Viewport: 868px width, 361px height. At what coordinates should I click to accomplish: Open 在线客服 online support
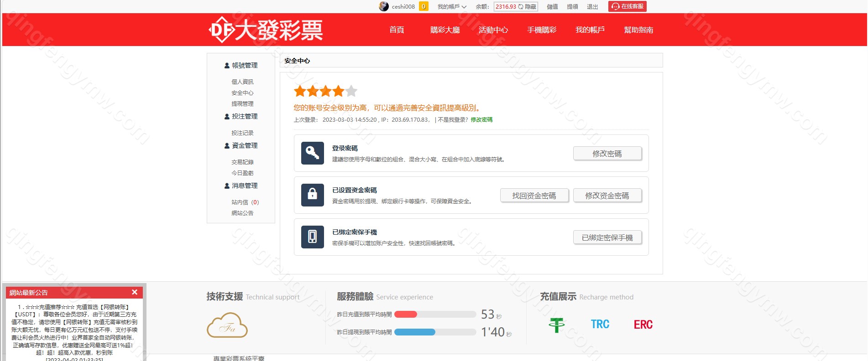point(627,6)
